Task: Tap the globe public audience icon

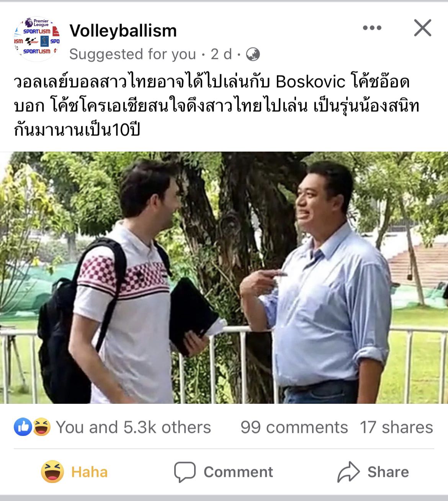Action: pyautogui.click(x=253, y=54)
